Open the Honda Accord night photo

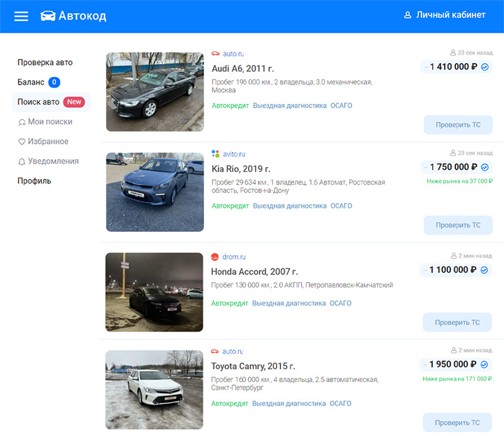(x=154, y=292)
